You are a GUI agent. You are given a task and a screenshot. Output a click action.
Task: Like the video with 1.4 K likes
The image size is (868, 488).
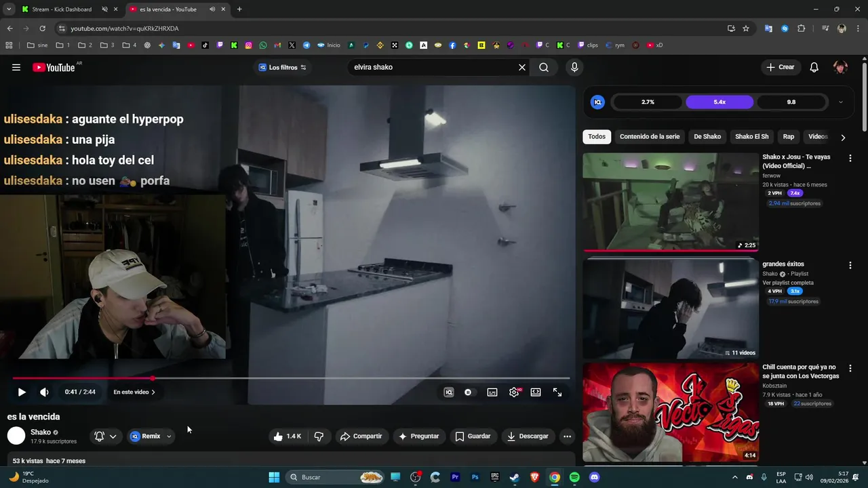[287, 436]
